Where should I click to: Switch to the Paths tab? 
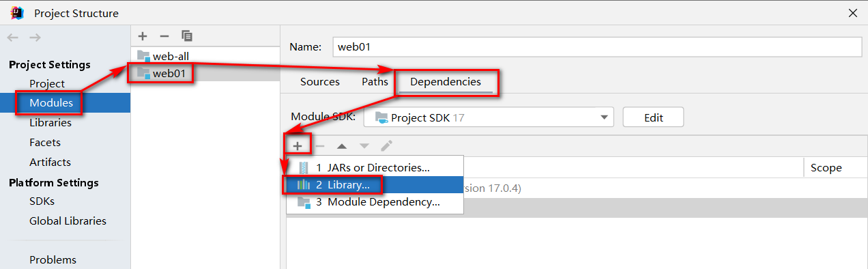375,82
